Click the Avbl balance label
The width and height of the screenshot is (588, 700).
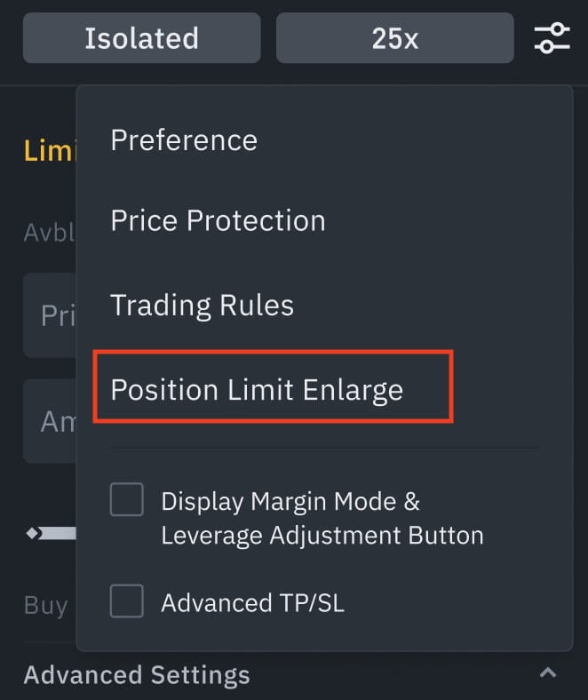click(49, 233)
